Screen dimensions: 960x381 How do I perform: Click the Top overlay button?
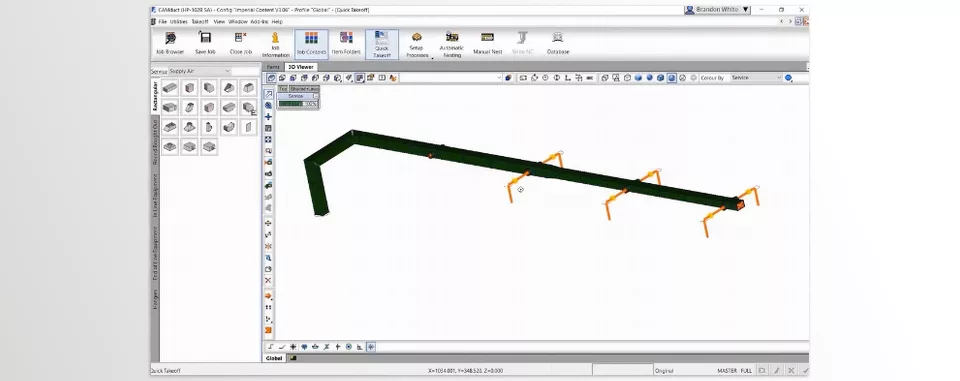(x=283, y=89)
